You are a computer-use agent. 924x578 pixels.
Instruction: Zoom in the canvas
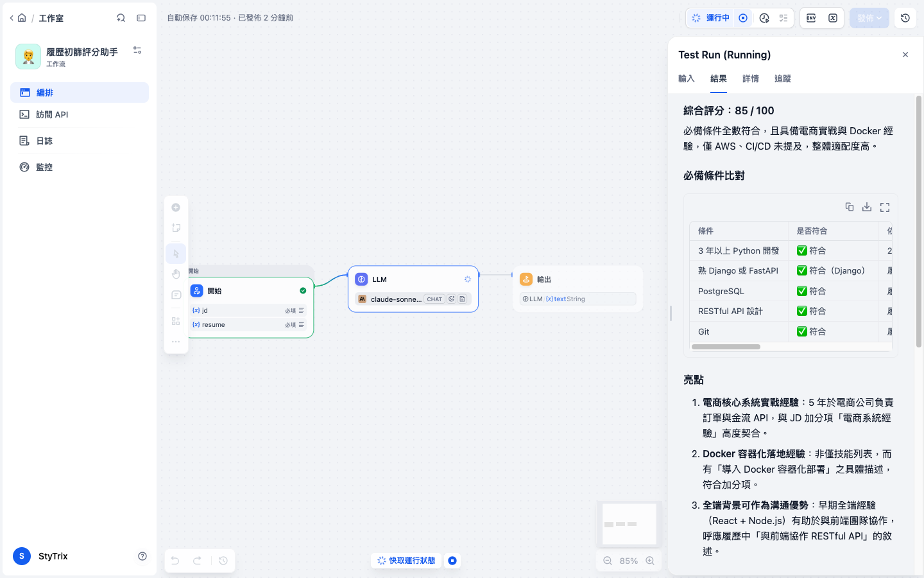click(650, 561)
